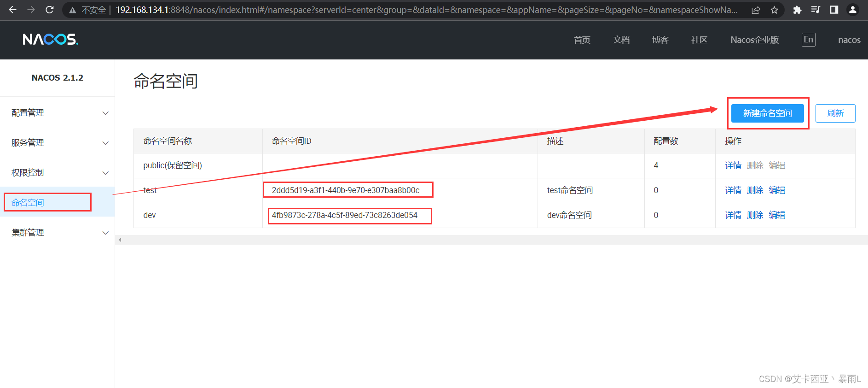The width and height of the screenshot is (868, 388).
Task: Toggle the browser side panel icon
Action: pos(834,10)
